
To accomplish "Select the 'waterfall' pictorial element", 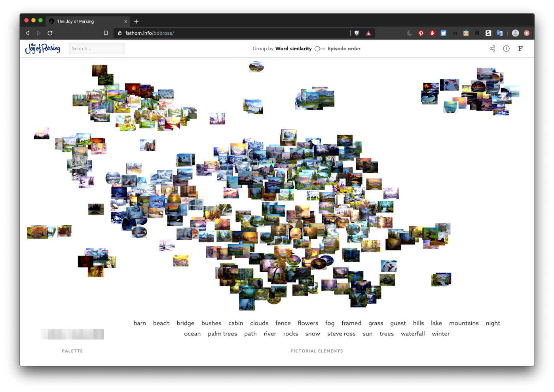I will pyautogui.click(x=413, y=334).
